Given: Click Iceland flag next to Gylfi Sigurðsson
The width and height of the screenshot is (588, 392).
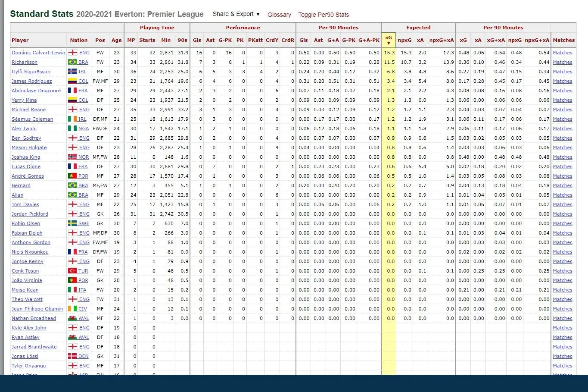Looking at the screenshot, I should point(72,72).
